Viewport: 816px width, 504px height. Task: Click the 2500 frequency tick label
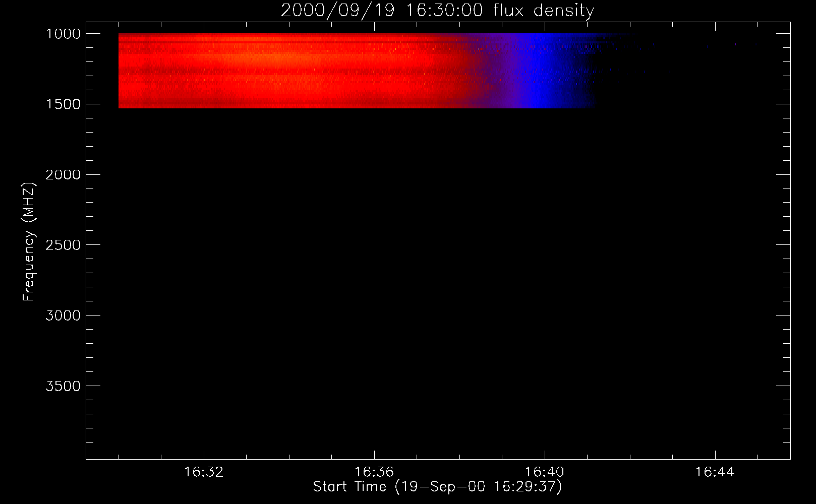(63, 245)
